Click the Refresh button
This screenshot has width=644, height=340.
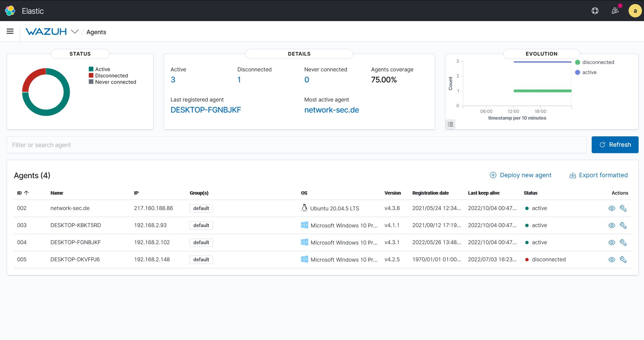pos(615,145)
